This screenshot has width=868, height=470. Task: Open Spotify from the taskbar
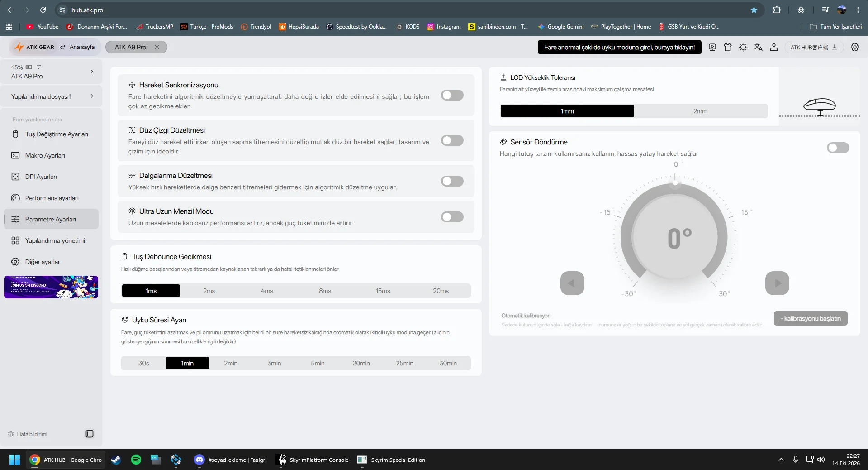click(x=136, y=460)
